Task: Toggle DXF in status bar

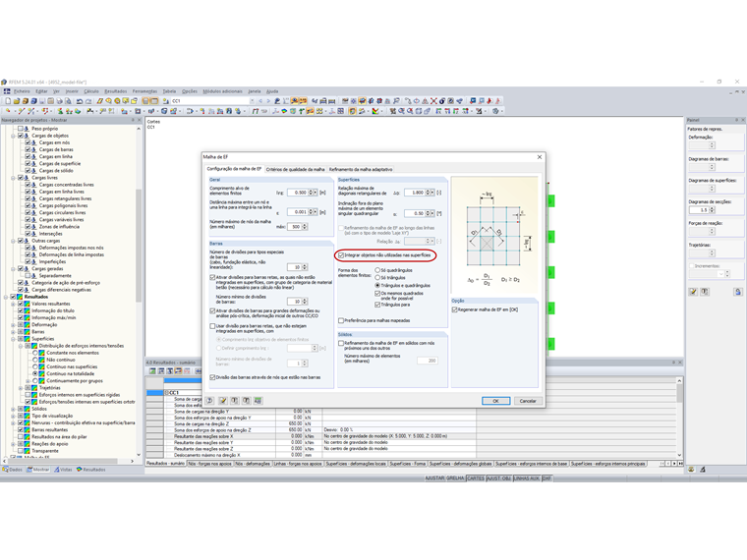Action: pyautogui.click(x=546, y=478)
